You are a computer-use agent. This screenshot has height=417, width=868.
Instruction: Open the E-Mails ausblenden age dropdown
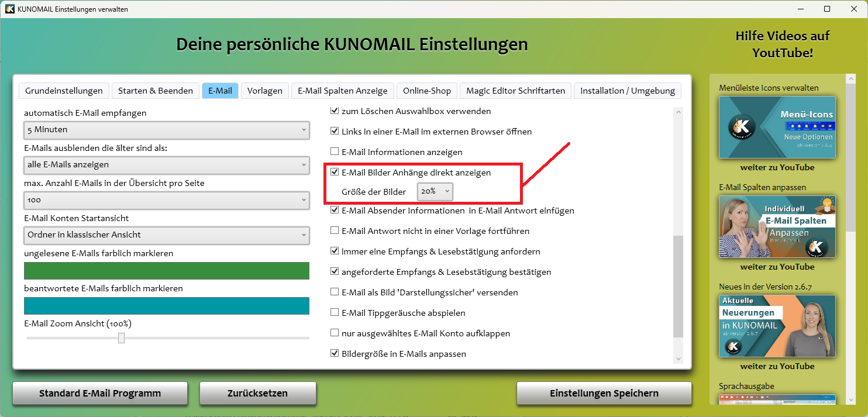tap(167, 164)
